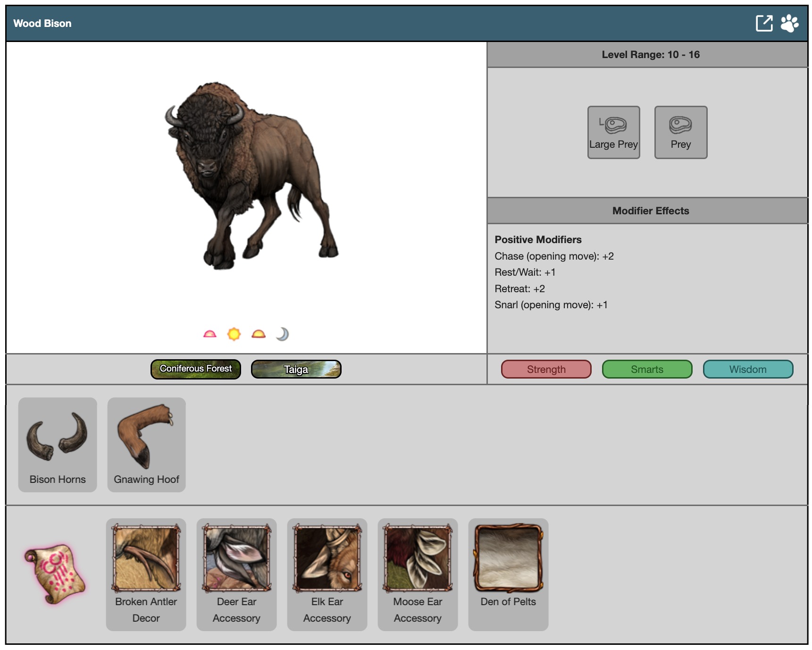Screen dimensions: 812x650
Task: Click the Taiga biome tag
Action: [x=296, y=369]
